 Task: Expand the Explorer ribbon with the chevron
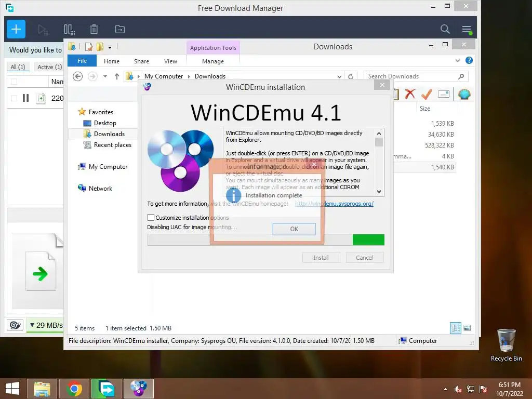tap(458, 61)
